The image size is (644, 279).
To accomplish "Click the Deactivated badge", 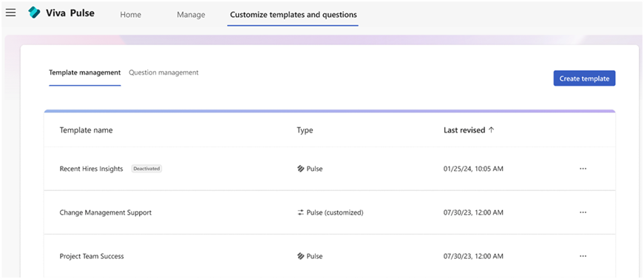I will tap(146, 169).
